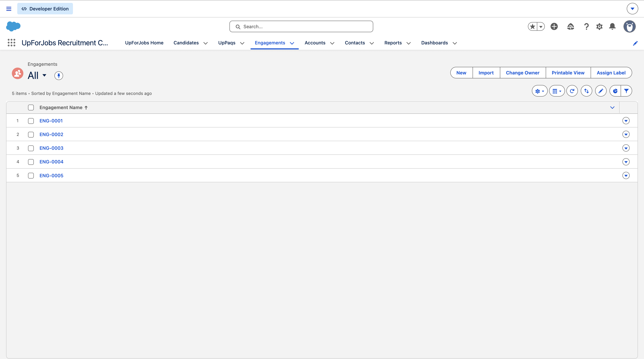Open the Select list display table icon
This screenshot has width=644, height=359.
point(557,91)
